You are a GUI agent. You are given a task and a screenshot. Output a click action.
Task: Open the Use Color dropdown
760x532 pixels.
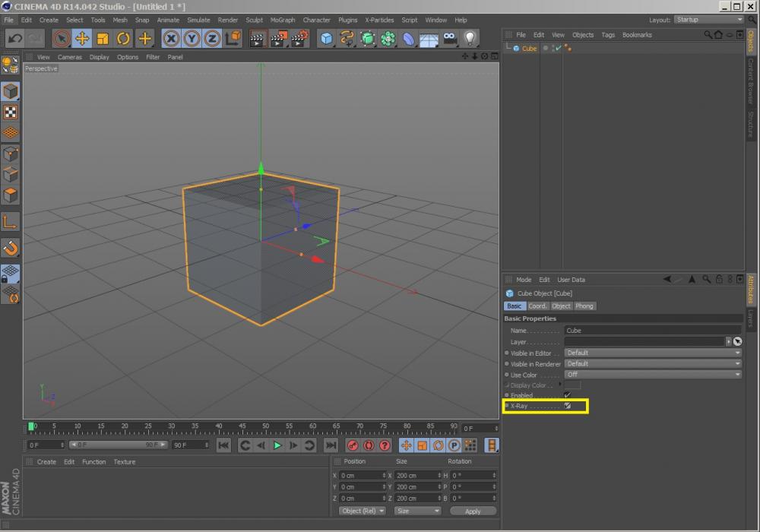[653, 375]
